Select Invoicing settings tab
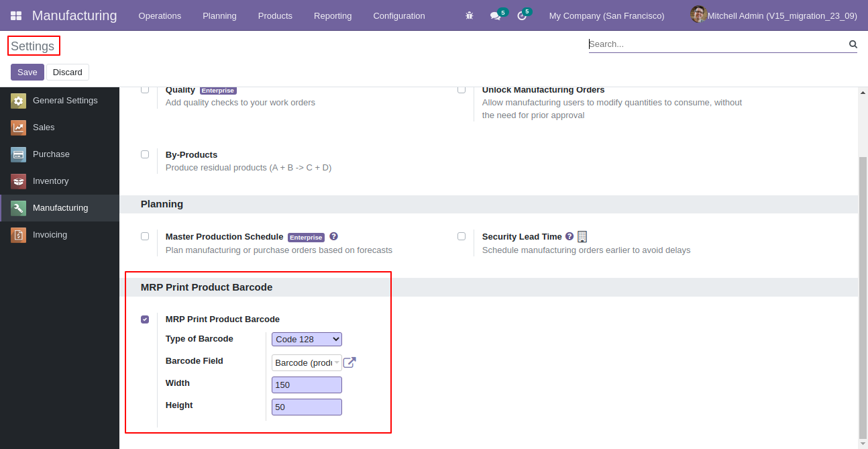Viewport: 868px width, 449px height. coord(60,235)
